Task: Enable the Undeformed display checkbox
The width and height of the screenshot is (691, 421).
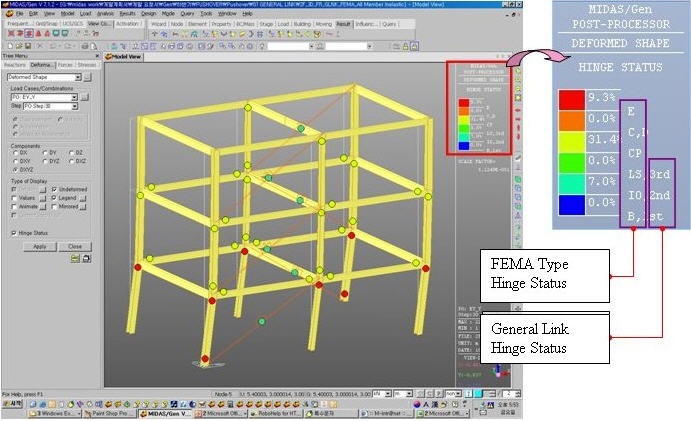Action: coord(52,189)
